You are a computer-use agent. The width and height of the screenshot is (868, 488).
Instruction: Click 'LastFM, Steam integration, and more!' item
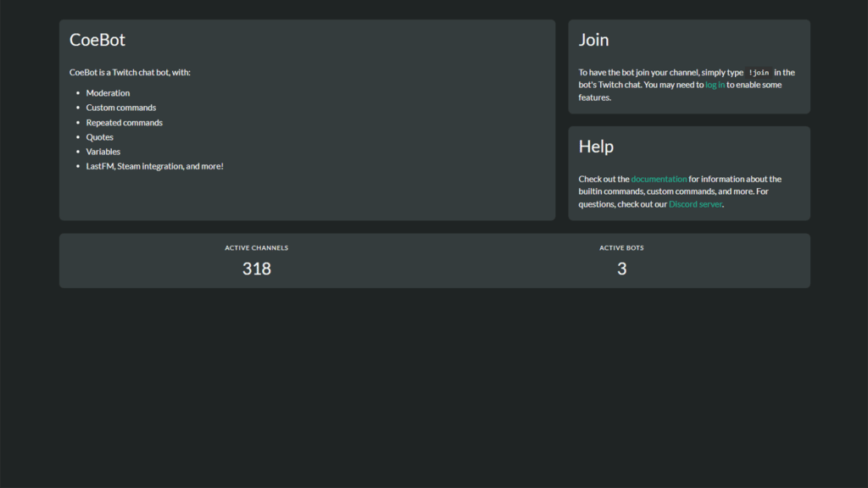click(154, 166)
